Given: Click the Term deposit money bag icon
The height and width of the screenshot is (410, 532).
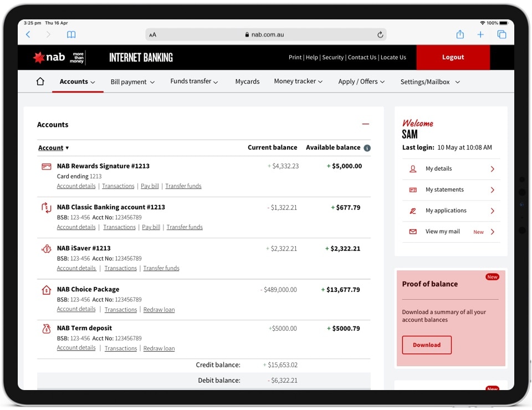Looking at the screenshot, I should [47, 329].
